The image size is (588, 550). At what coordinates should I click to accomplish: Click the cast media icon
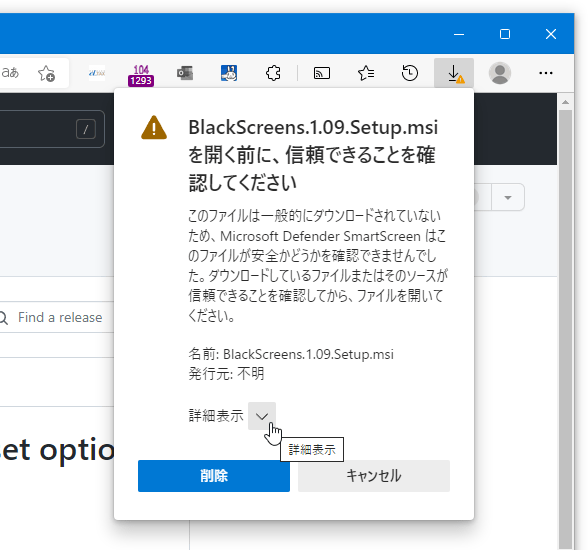tap(322, 73)
